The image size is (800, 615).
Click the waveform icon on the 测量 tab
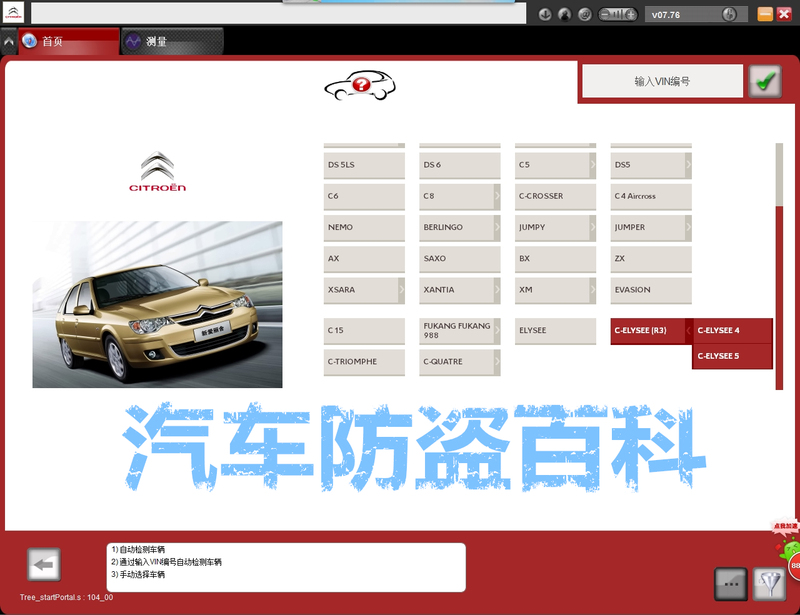pos(133,41)
